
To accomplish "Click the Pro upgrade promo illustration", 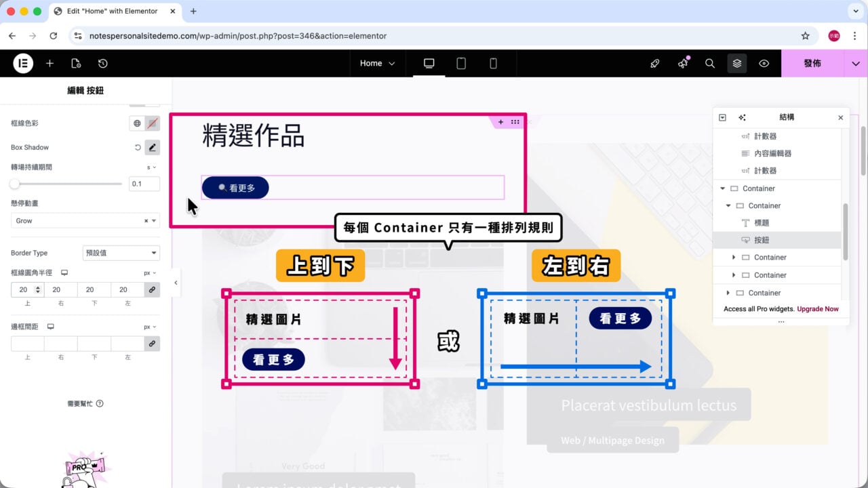I will [x=85, y=469].
